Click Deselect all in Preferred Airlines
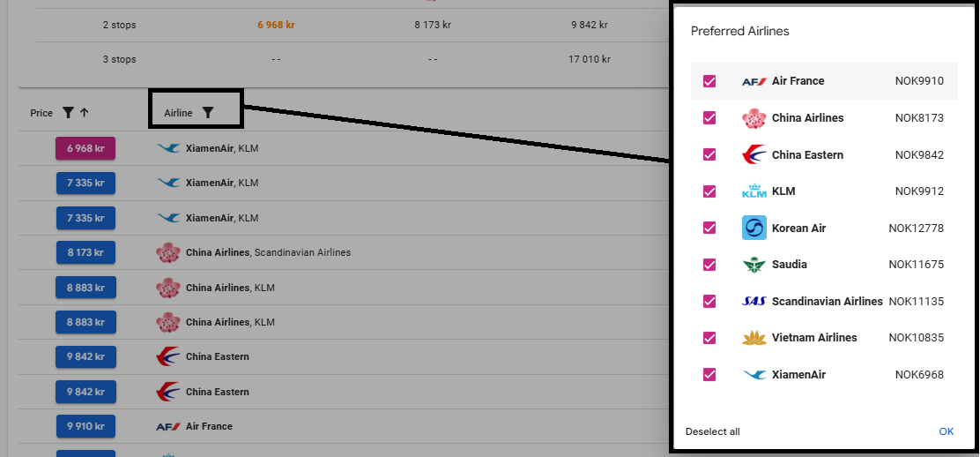 click(712, 431)
